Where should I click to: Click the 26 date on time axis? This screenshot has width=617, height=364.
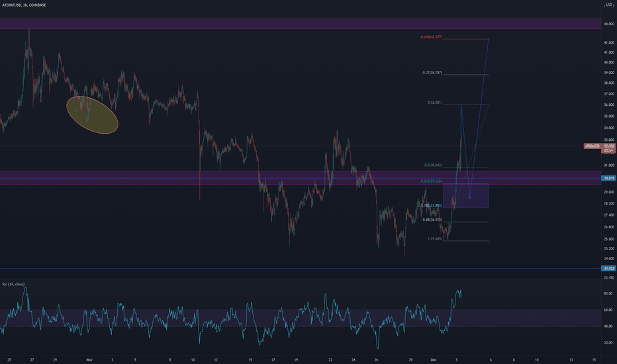(x=377, y=359)
